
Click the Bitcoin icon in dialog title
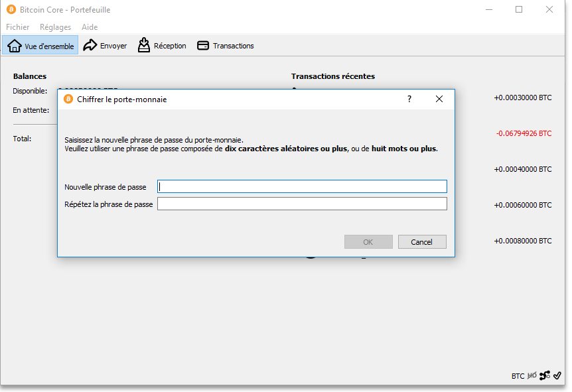pos(68,99)
